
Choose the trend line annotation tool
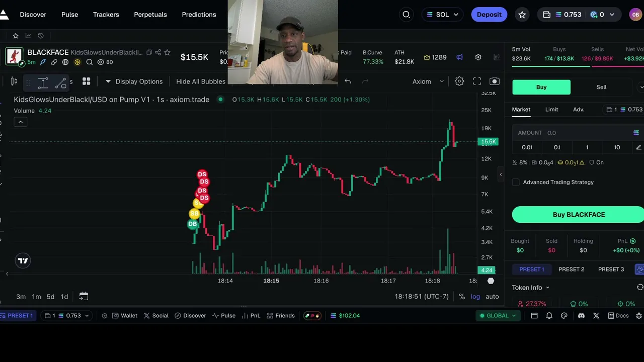pos(61,83)
